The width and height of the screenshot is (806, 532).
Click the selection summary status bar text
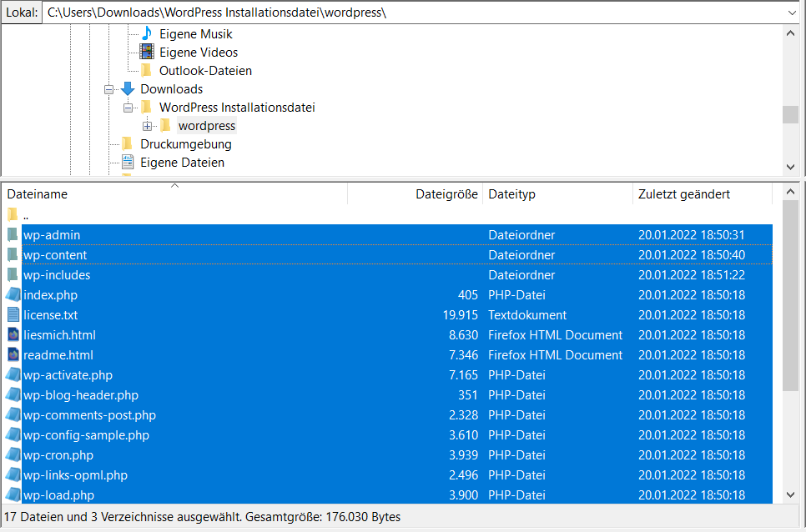(202, 517)
